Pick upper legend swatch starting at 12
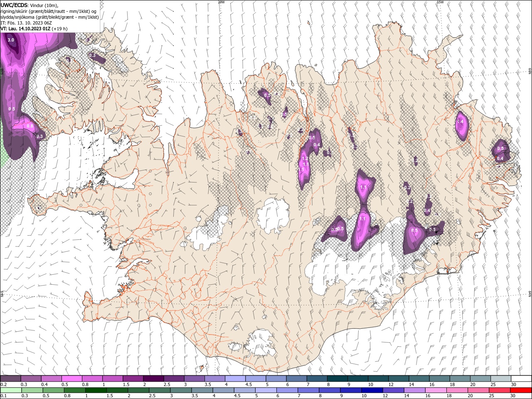This screenshot has height=399, width=532. click(398, 379)
